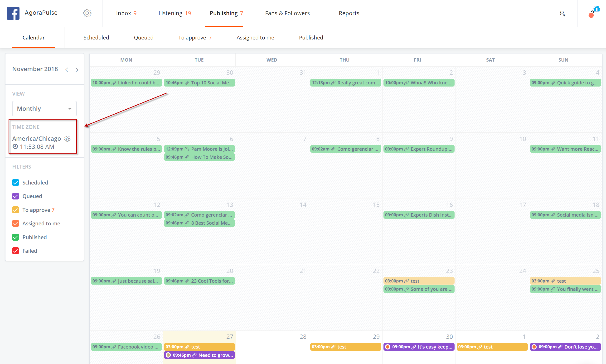This screenshot has height=364, width=606.
Task: Open time zone settings gear
Action: point(68,139)
